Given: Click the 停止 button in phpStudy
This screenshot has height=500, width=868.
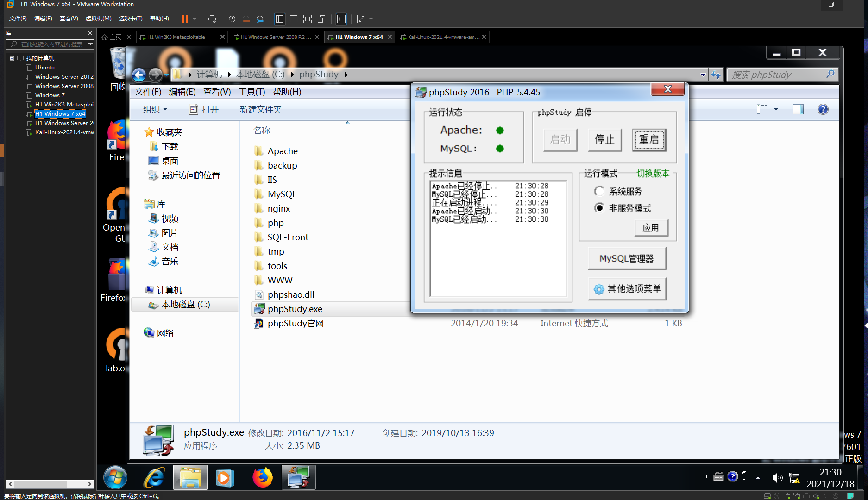Looking at the screenshot, I should 604,139.
